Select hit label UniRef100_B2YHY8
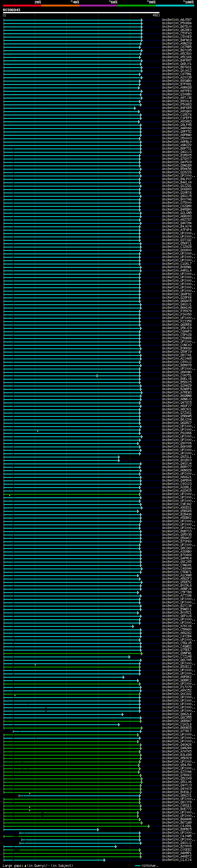 click(x=177, y=846)
